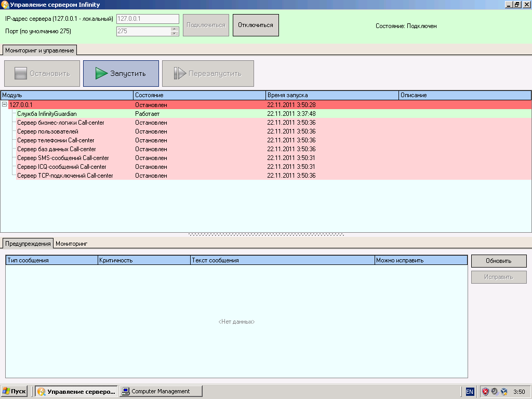This screenshot has width=532, height=399.
Task: Increase port value with the up arrow
Action: tap(175, 29)
